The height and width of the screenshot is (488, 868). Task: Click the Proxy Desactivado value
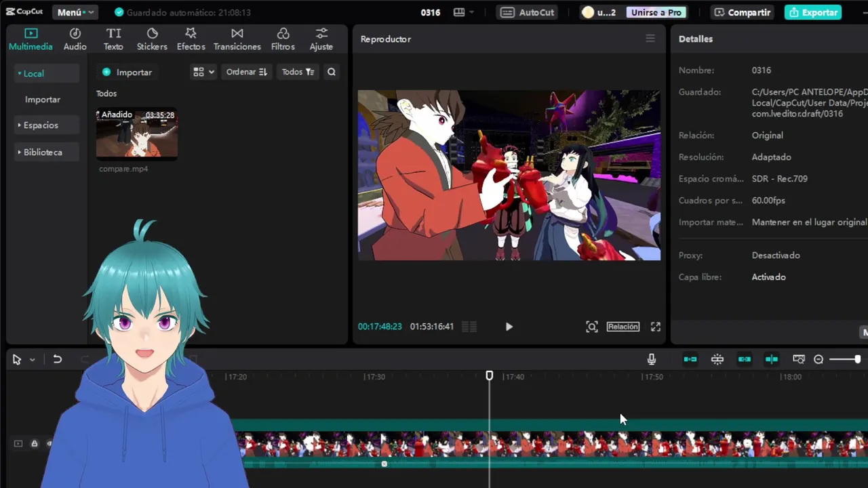tap(776, 256)
